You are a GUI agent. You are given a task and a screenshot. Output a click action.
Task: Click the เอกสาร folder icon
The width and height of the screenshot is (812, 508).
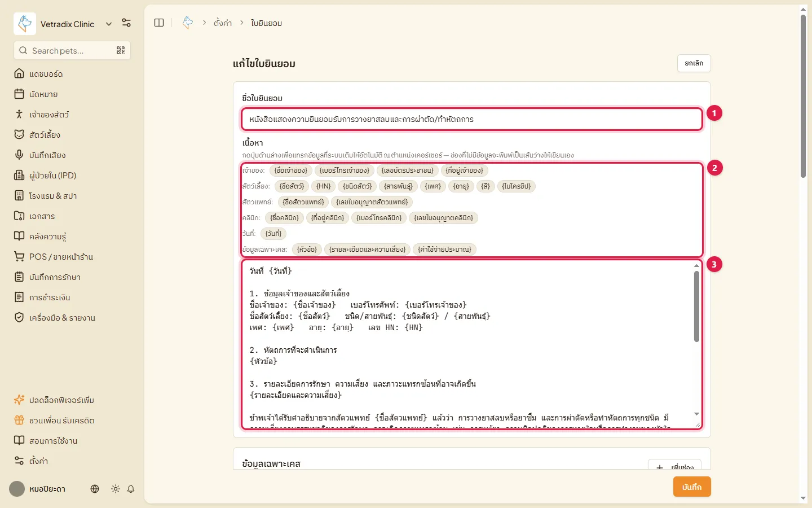coord(19,216)
